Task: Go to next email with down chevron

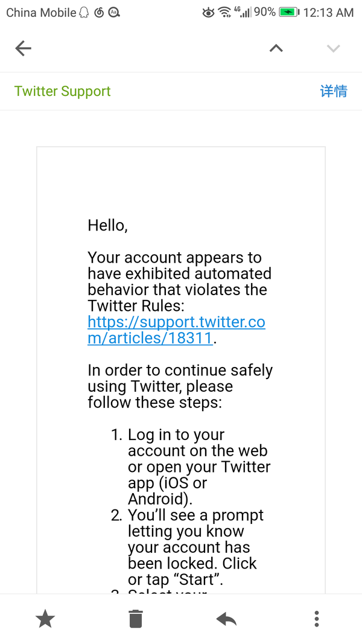Action: coord(333,48)
